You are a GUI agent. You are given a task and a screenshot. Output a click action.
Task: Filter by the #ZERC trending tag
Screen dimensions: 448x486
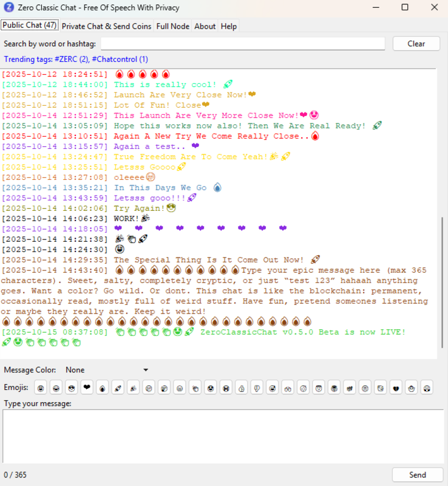pyautogui.click(x=72, y=59)
